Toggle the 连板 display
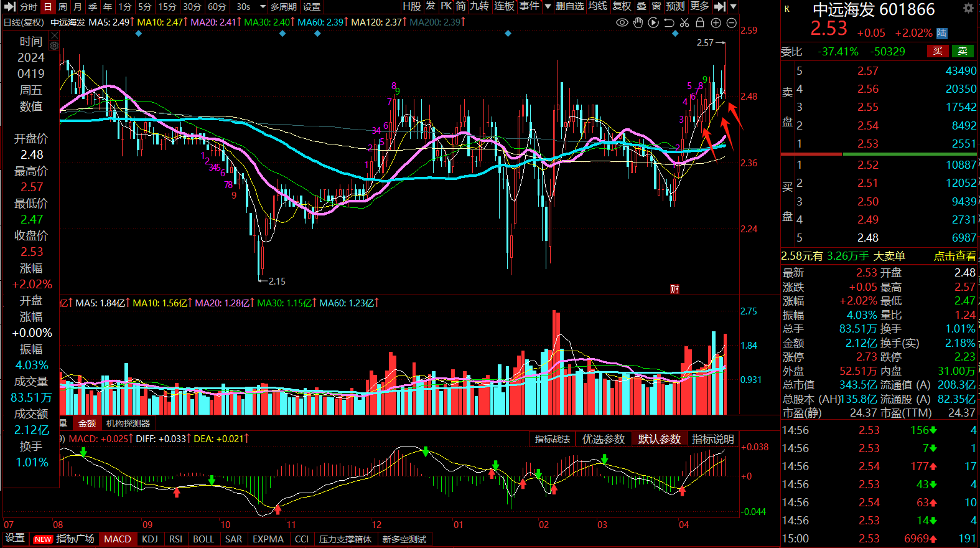The width and height of the screenshot is (980, 548). (x=505, y=6)
